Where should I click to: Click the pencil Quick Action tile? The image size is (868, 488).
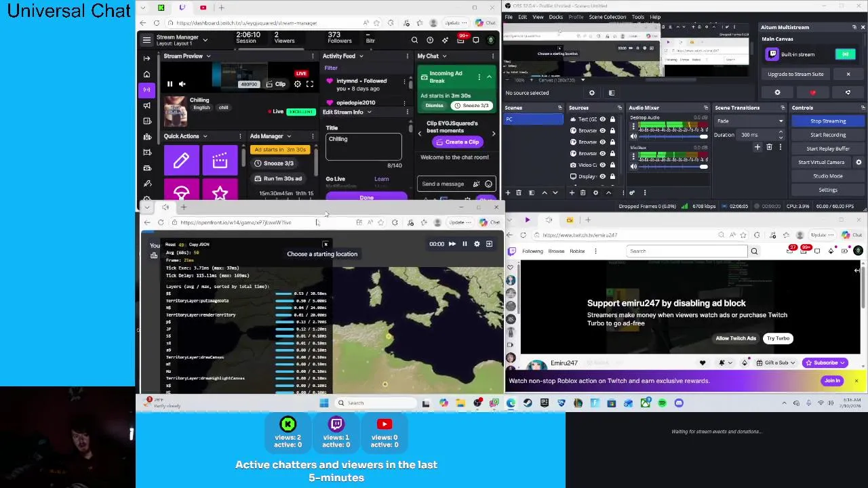[181, 161]
